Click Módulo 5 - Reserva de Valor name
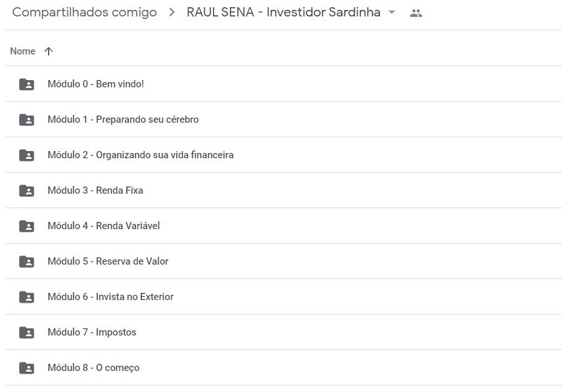The height and width of the screenshot is (392, 562). 108,261
